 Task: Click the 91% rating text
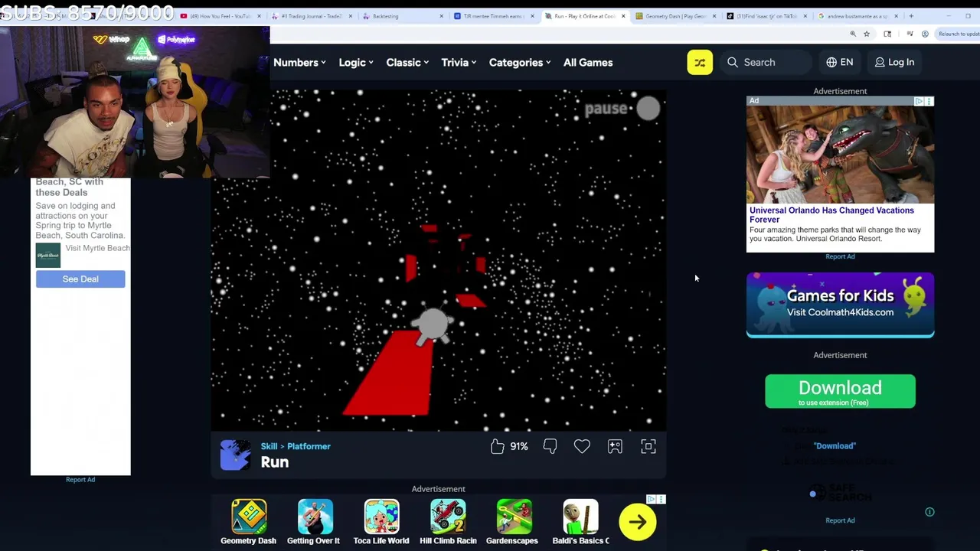(x=519, y=446)
